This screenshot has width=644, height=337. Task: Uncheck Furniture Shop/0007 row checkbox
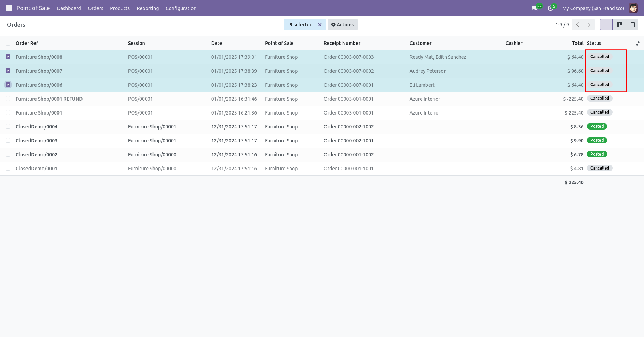8,71
